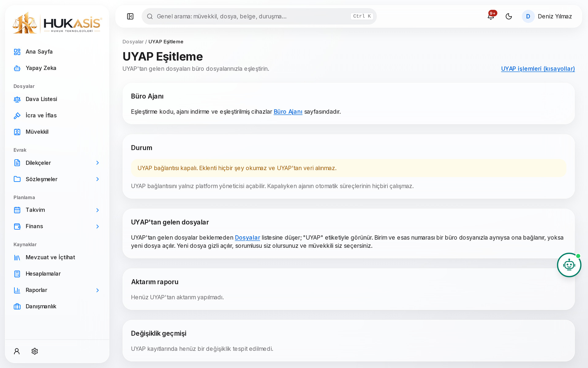Collapse the sidebar panel icon
The height and width of the screenshot is (368, 588).
(x=130, y=16)
